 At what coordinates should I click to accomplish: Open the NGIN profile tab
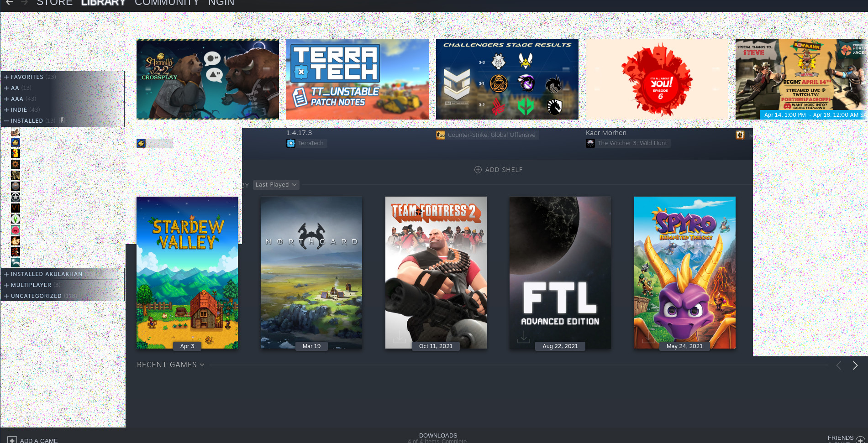(x=221, y=3)
